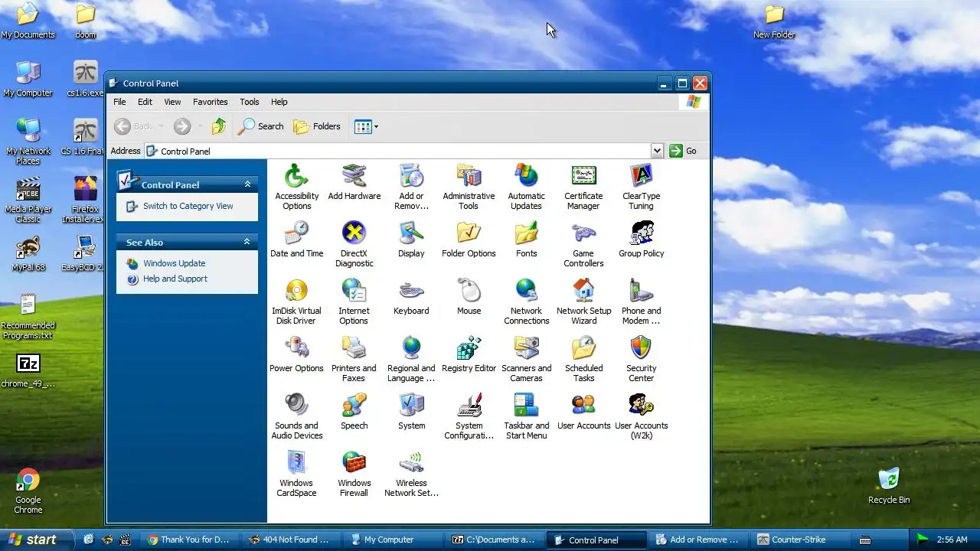The width and height of the screenshot is (980, 551).
Task: Open Printers and Faxes icon
Action: click(x=354, y=359)
